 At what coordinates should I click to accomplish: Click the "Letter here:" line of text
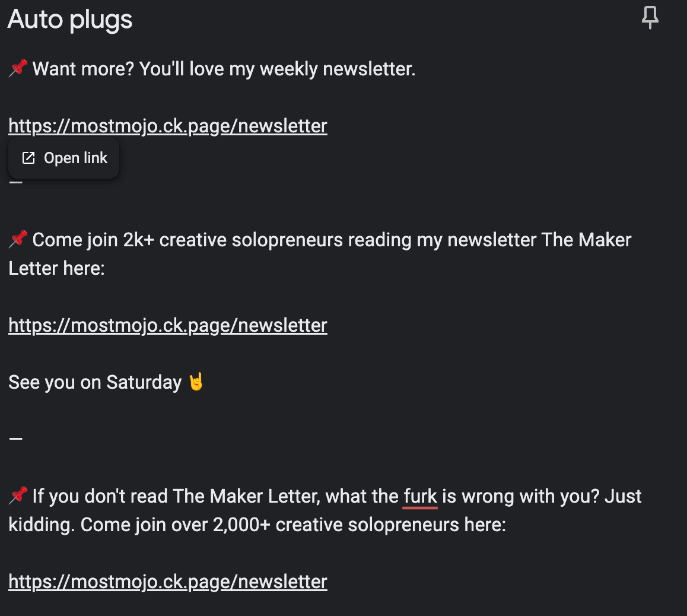coord(56,269)
